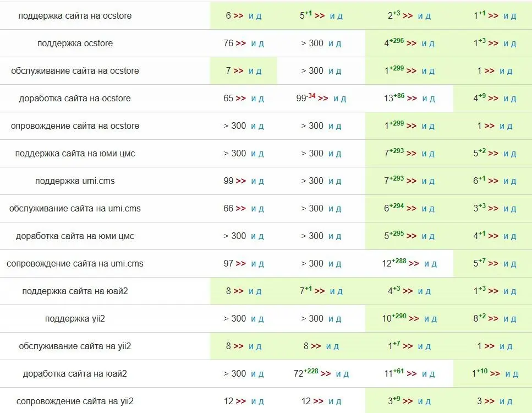
Task: Open >> arrows next to 11+61 value
Action: click(412, 373)
